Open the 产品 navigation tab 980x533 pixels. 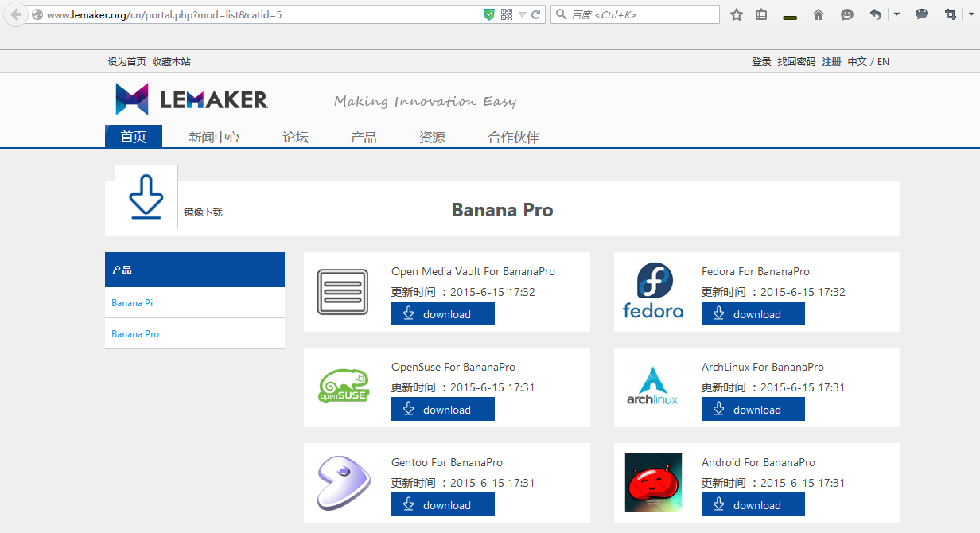click(x=364, y=137)
